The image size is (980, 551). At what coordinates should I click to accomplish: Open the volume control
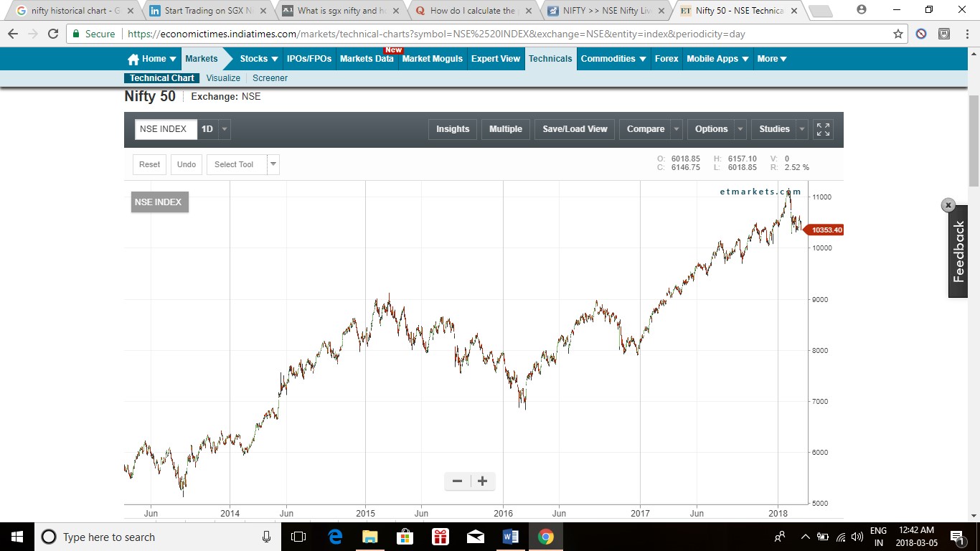[x=857, y=537]
